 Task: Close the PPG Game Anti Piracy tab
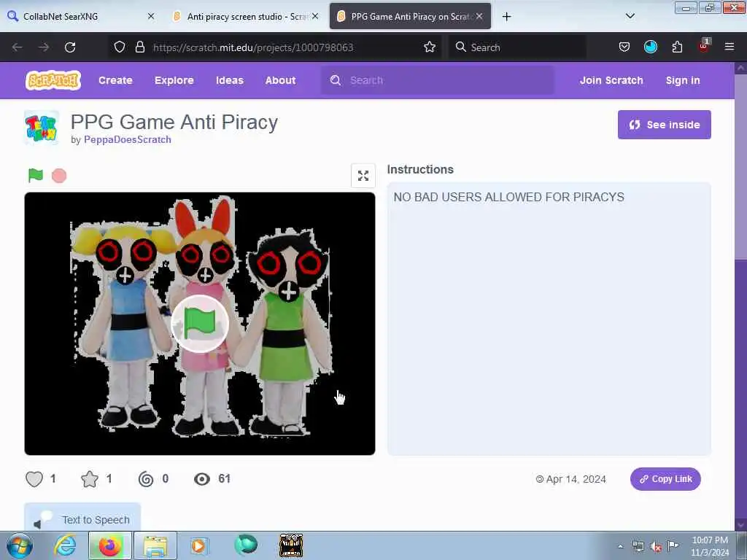479,16
